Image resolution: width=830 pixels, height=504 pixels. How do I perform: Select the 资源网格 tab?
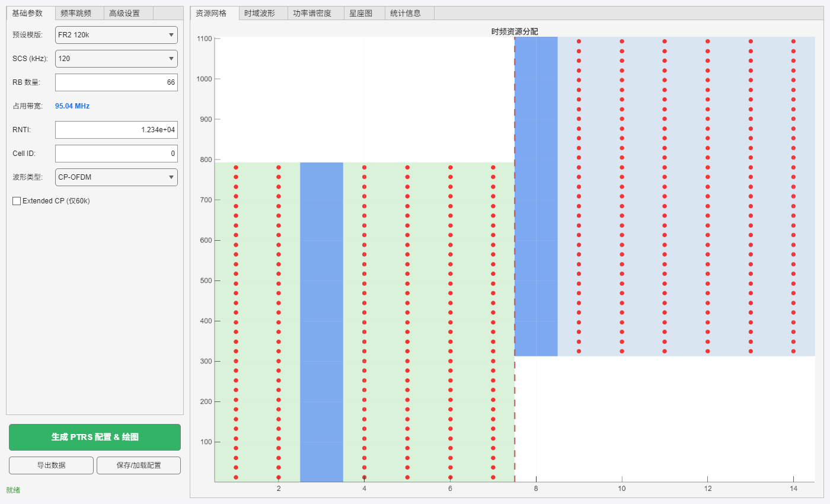[215, 13]
